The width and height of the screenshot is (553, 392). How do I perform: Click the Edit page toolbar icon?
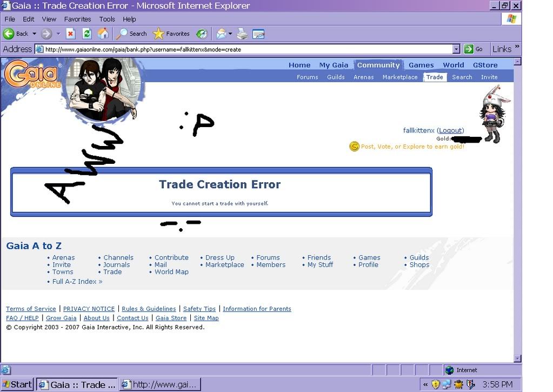point(258,34)
